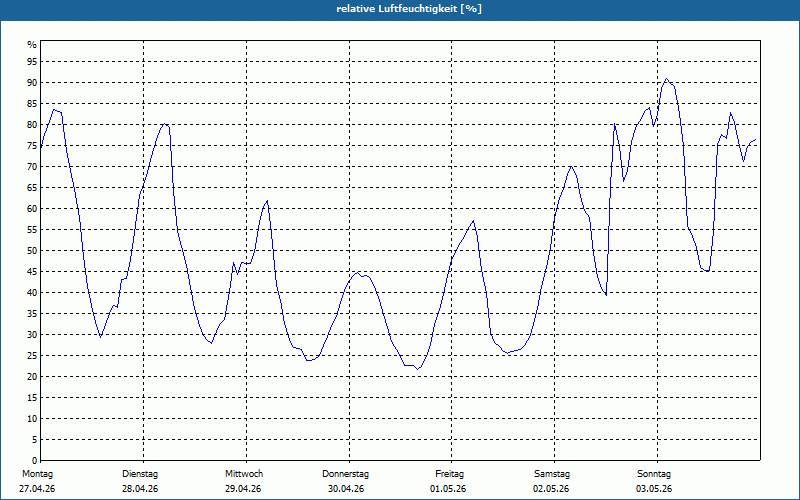Click the y-axis value 35
Viewport: 800px width, 500px height.
pyautogui.click(x=32, y=314)
